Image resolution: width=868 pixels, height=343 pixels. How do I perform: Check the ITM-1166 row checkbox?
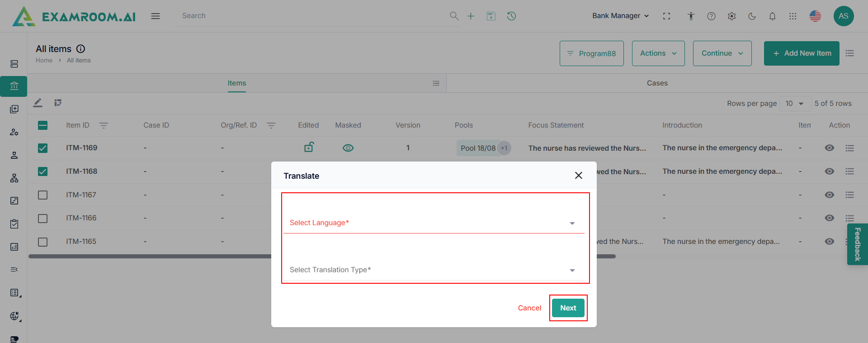coord(43,218)
